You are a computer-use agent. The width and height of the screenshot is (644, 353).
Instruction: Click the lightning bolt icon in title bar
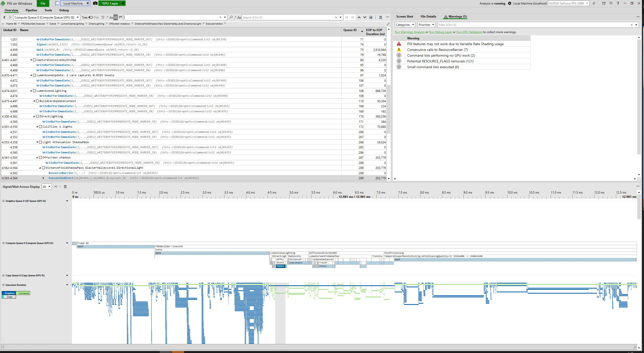pos(594,3)
